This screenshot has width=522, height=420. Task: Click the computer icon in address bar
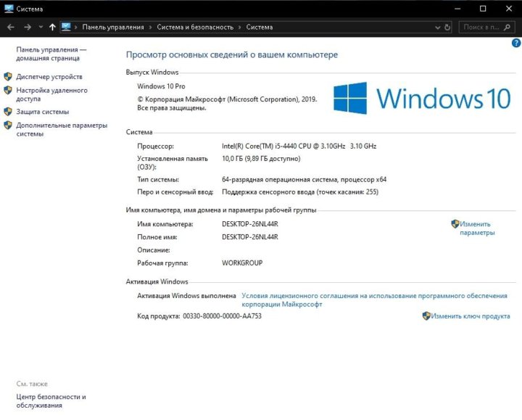67,27
